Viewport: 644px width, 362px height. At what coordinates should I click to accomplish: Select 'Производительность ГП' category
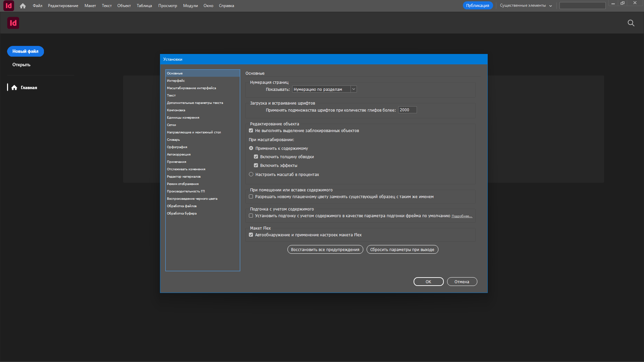pyautogui.click(x=186, y=191)
